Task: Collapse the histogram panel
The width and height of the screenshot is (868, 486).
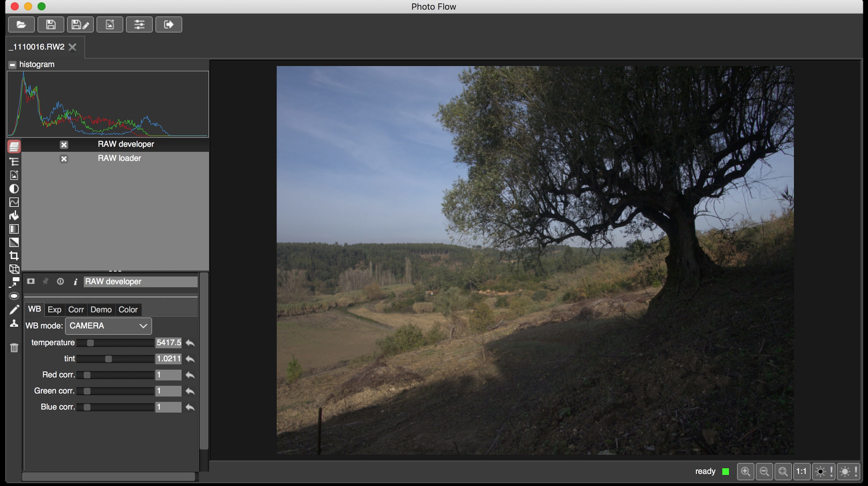Action: 12,65
